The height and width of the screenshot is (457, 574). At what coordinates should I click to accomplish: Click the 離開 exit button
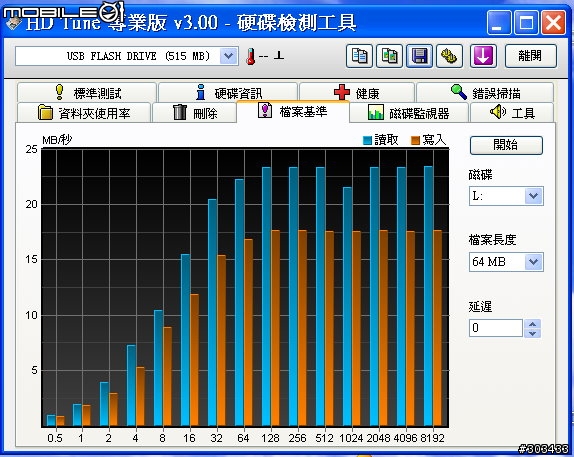530,56
